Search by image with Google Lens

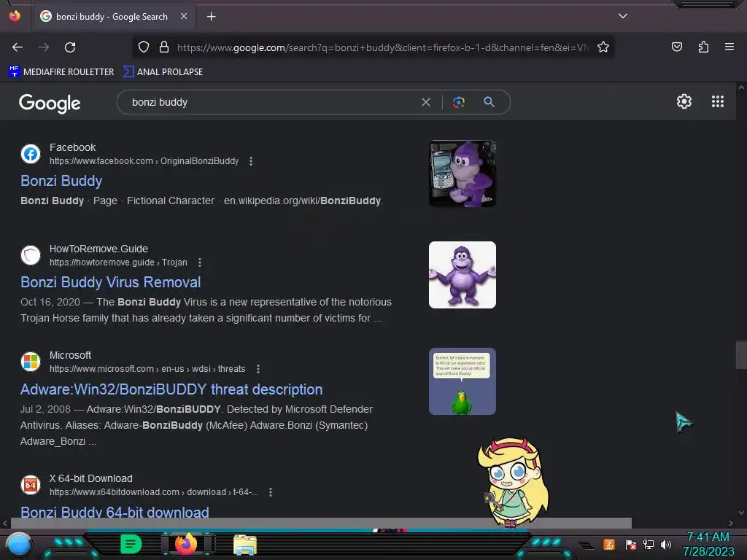pos(459,102)
